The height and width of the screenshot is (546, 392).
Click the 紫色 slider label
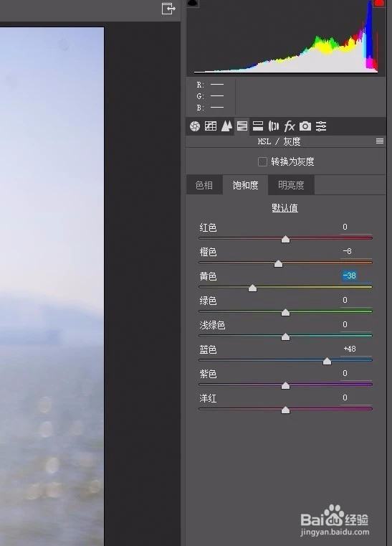[x=208, y=374]
